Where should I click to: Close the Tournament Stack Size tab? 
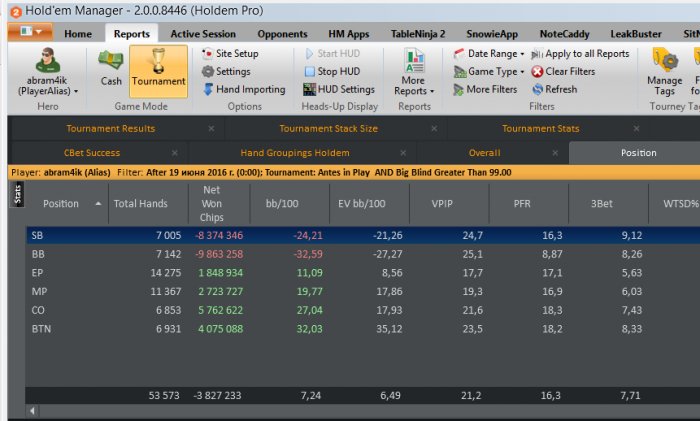434,129
